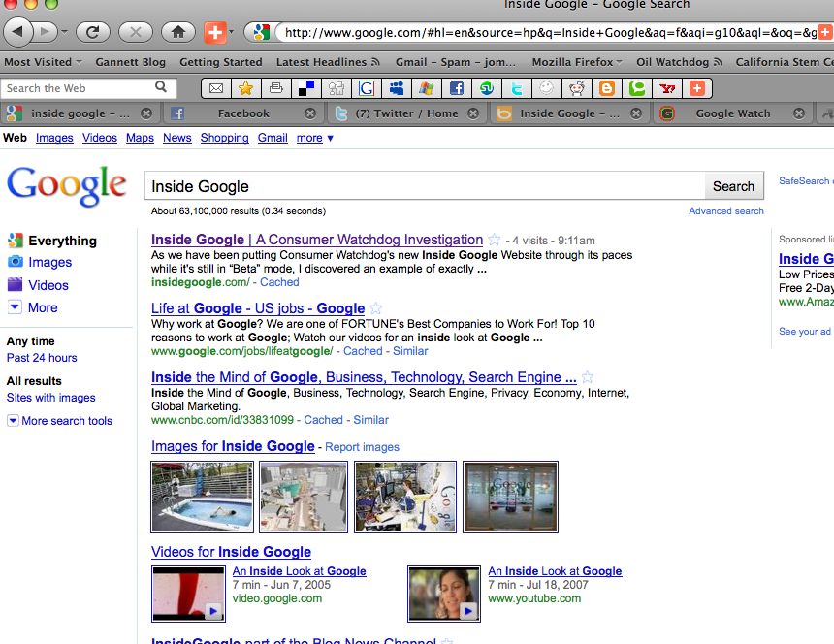Click the Twitter bird icon in toolbar
Viewport: 834px width, 644px height.
coord(517,88)
